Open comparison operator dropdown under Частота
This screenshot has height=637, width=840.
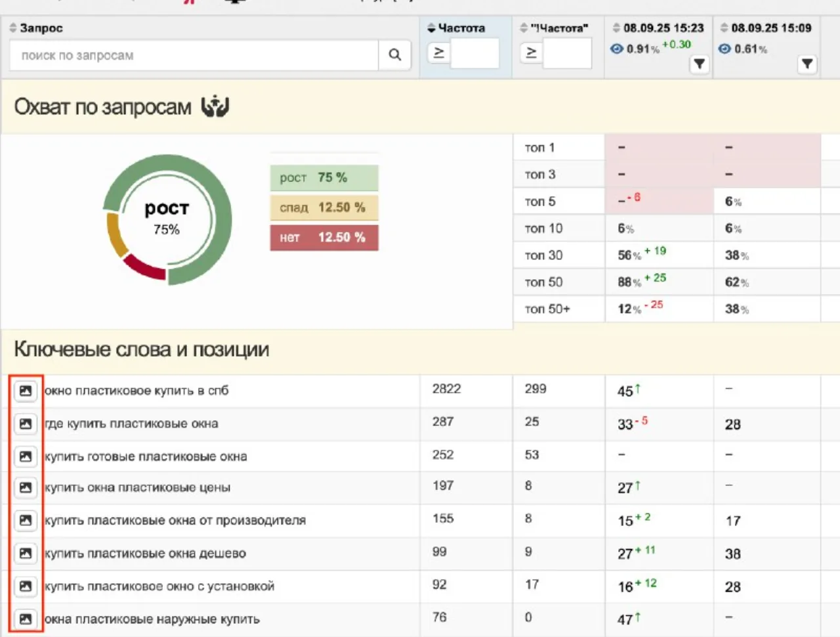point(439,53)
